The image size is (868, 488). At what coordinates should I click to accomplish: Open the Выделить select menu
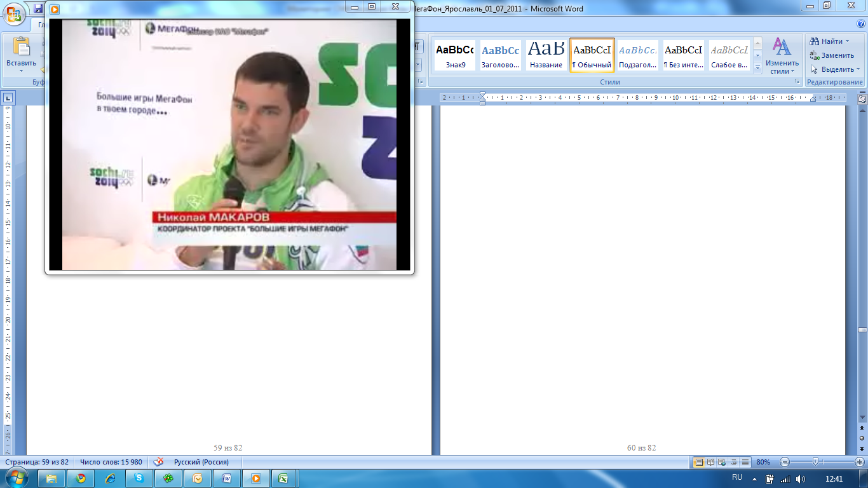tap(835, 69)
